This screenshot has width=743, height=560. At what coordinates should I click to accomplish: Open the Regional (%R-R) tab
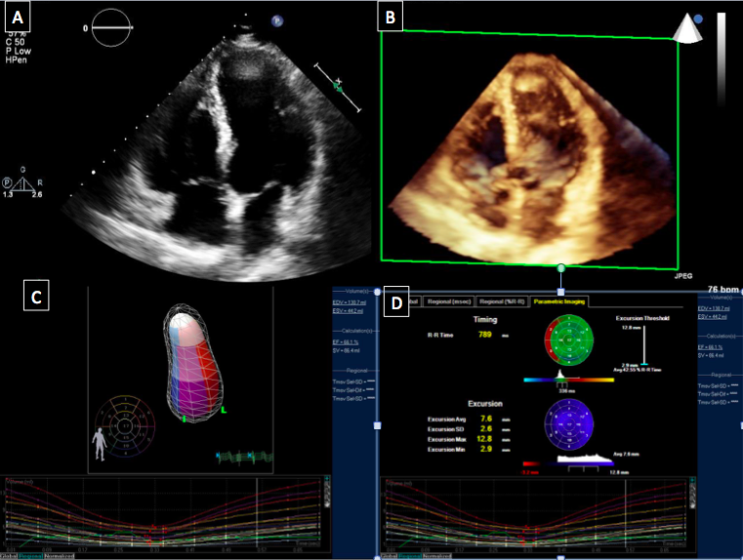[502, 301]
